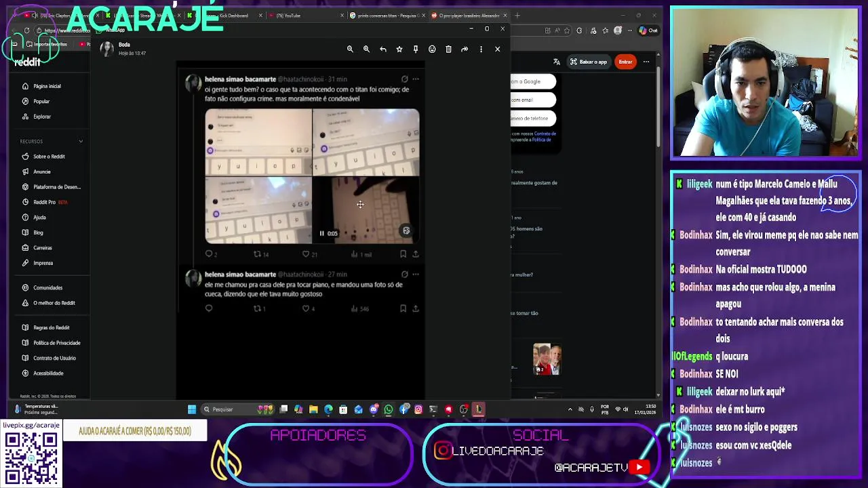Open a new browser tab

pyautogui.click(x=517, y=15)
